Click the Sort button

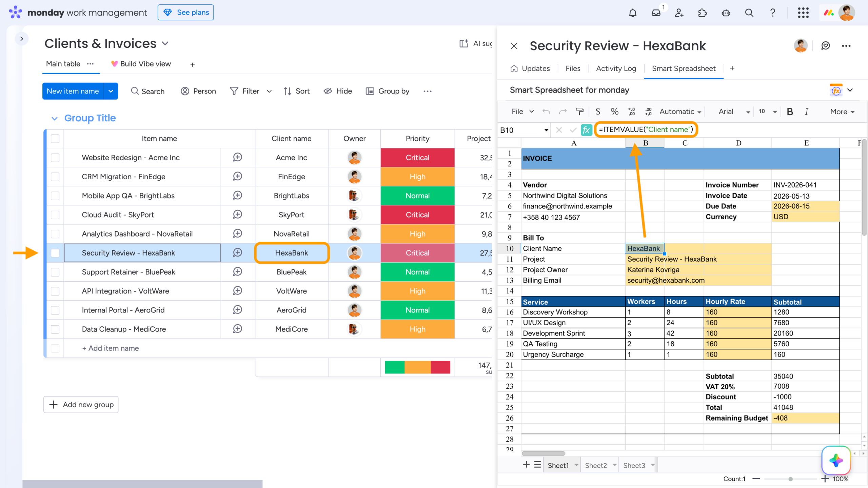pos(297,91)
